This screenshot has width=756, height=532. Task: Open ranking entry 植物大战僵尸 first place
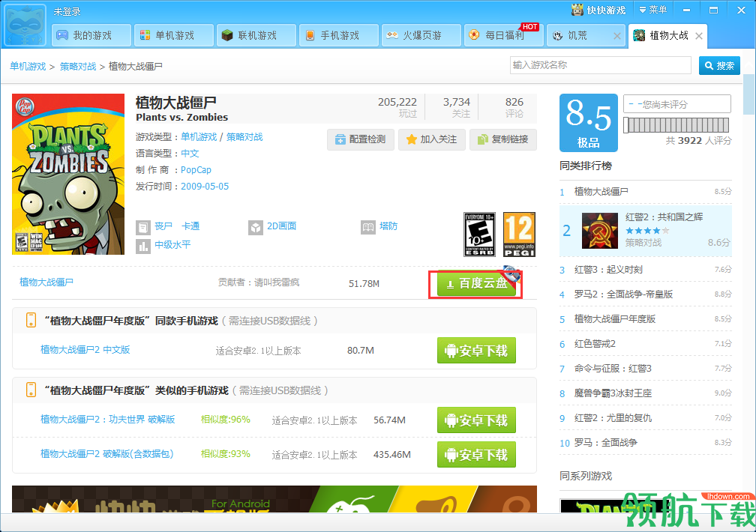[x=601, y=192]
